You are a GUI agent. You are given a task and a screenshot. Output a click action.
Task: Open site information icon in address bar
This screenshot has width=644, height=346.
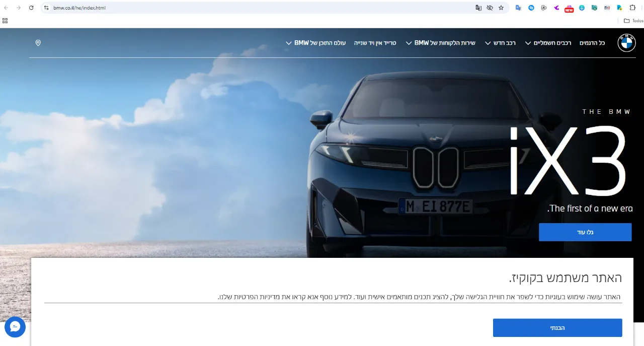click(46, 8)
